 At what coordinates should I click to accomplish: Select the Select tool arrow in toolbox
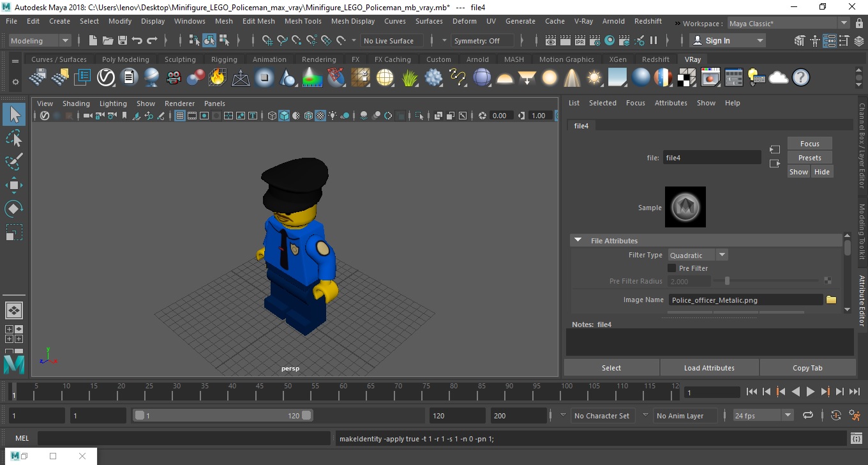coord(14,115)
